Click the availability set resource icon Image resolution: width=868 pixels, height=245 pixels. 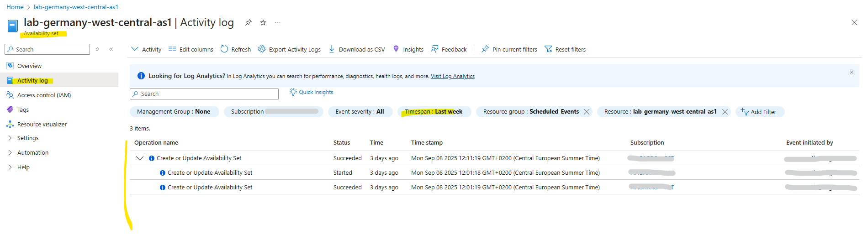(13, 26)
